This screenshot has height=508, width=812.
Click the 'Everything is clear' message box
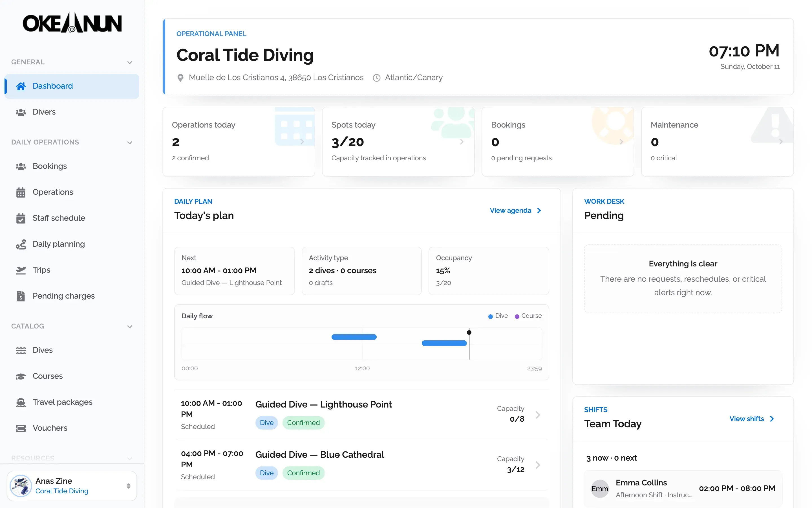point(683,279)
